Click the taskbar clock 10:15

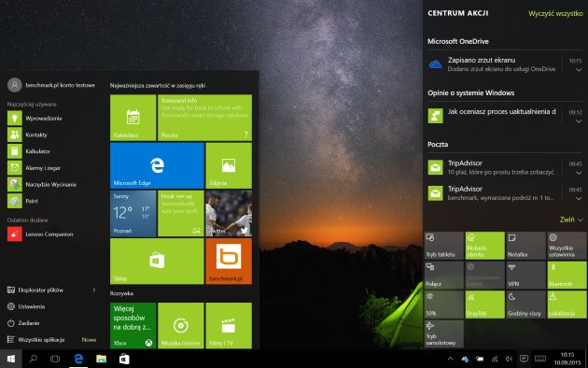pos(567,359)
